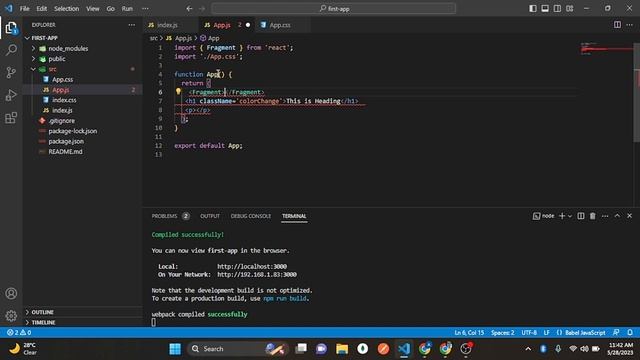The width and height of the screenshot is (640, 360).
Task: Switch to the OUTPUT panel tab
Action: [x=210, y=216]
